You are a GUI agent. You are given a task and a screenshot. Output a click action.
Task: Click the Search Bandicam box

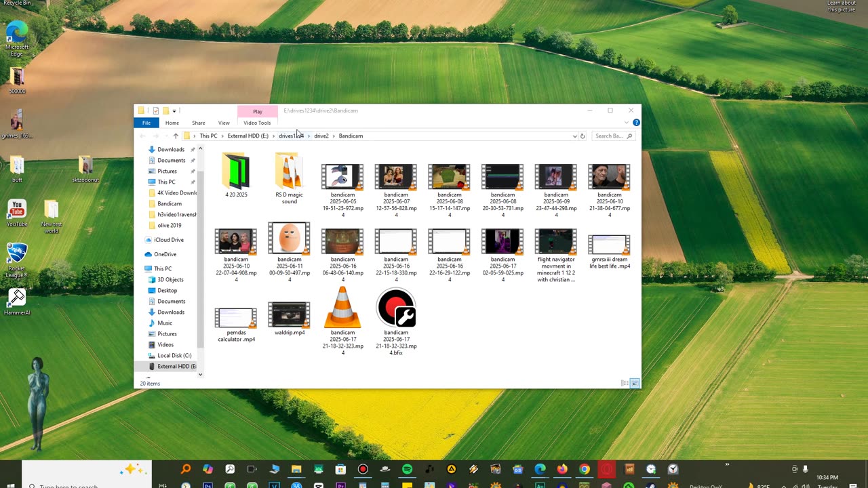point(614,136)
